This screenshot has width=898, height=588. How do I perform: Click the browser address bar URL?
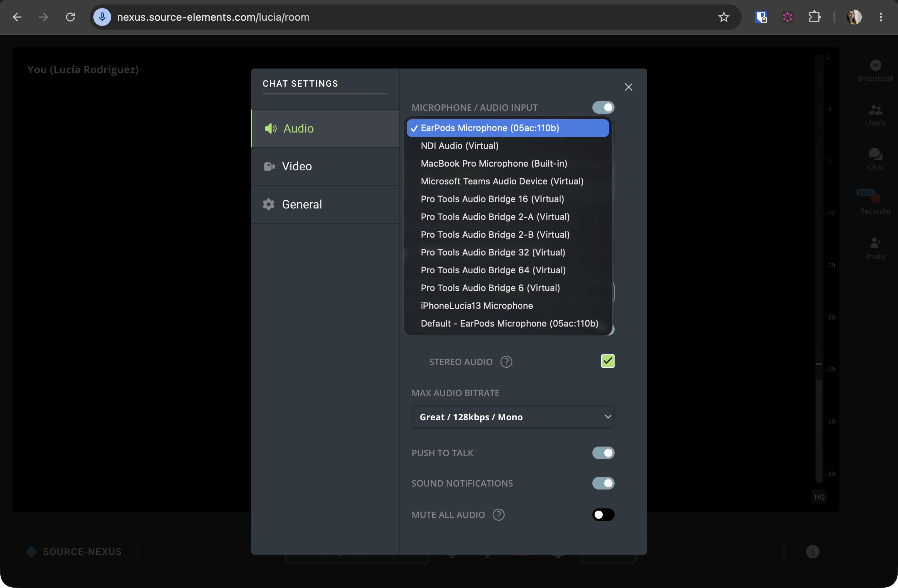click(213, 17)
